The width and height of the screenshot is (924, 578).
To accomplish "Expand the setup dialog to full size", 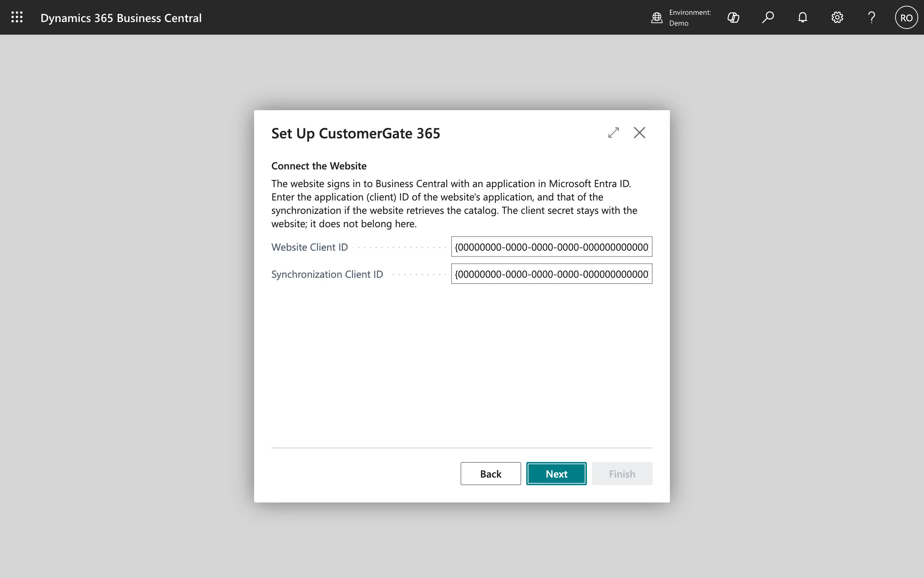I will point(613,133).
